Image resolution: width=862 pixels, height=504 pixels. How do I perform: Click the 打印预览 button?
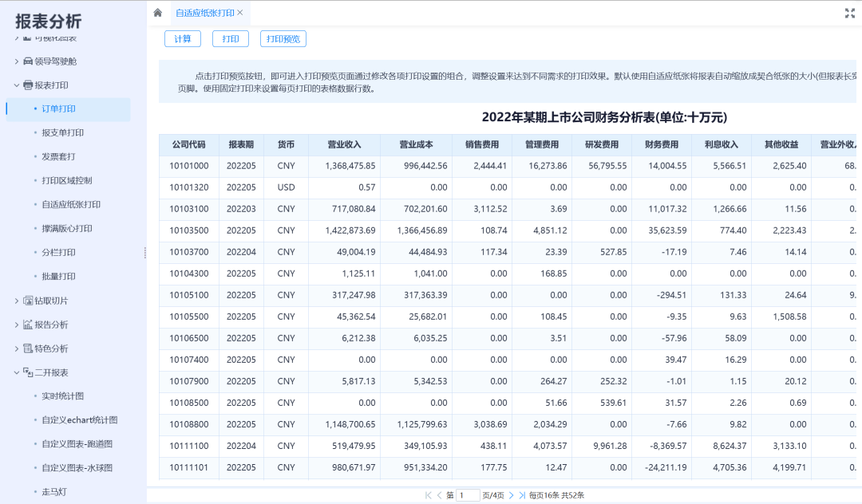click(283, 39)
